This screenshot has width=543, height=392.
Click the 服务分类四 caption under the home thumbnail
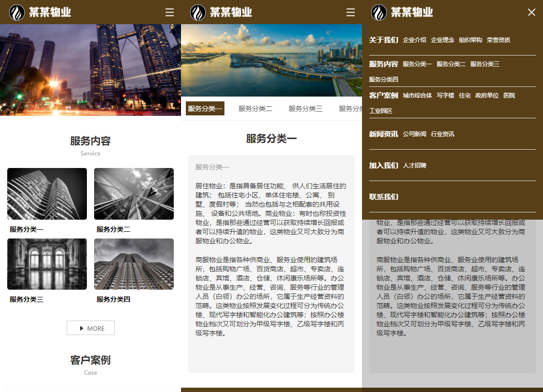tap(113, 299)
